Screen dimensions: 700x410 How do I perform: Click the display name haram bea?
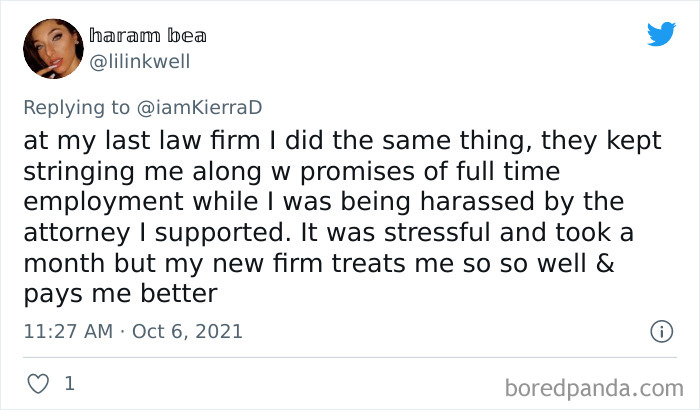pos(147,37)
